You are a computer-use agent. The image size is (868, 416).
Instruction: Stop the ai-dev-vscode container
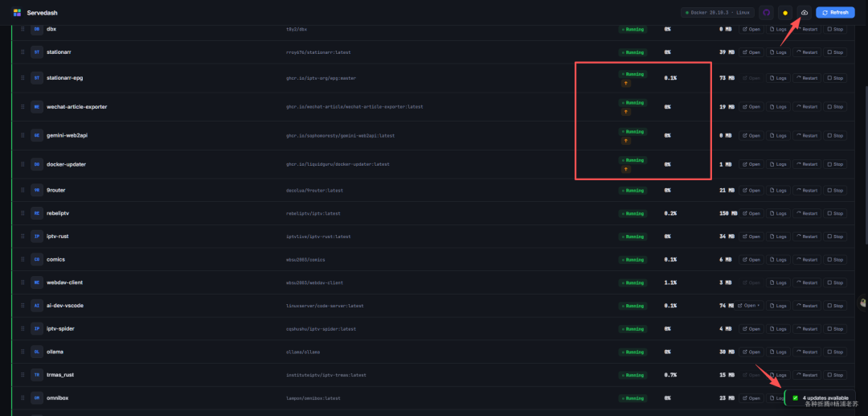835,306
